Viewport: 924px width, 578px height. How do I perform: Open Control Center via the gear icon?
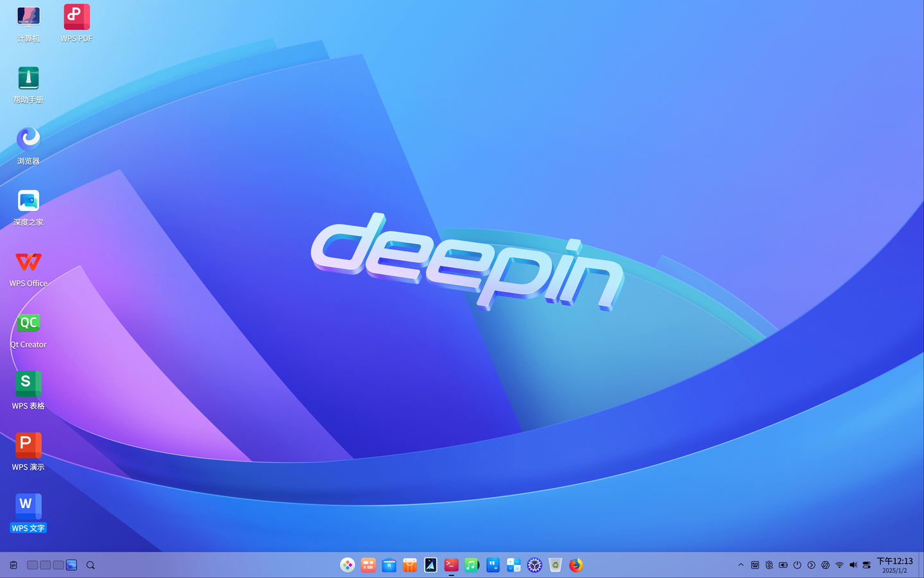(x=535, y=565)
